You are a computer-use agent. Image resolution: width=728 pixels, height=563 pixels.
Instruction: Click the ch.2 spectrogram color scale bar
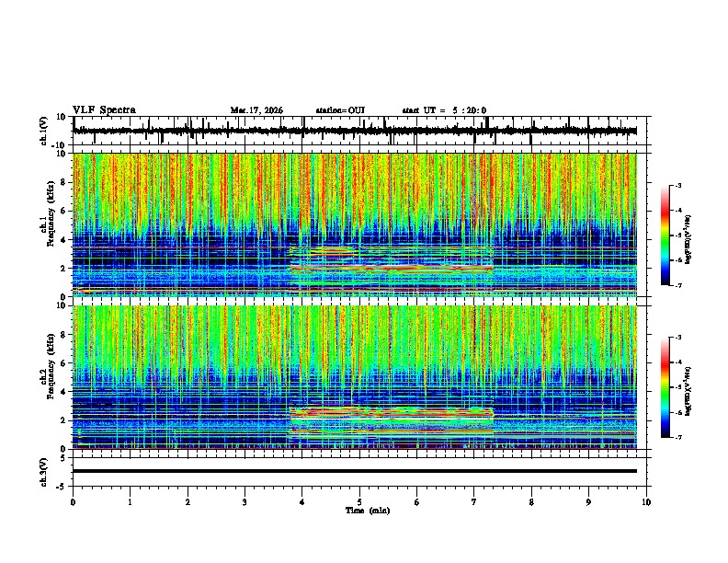(x=665, y=387)
